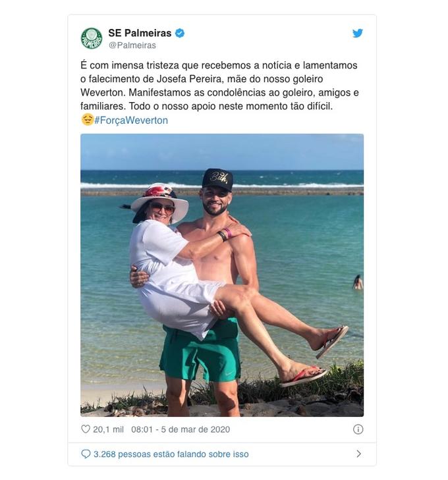The image size is (448, 480).
Task: Click the speech bubble reply icon
Action: click(86, 454)
